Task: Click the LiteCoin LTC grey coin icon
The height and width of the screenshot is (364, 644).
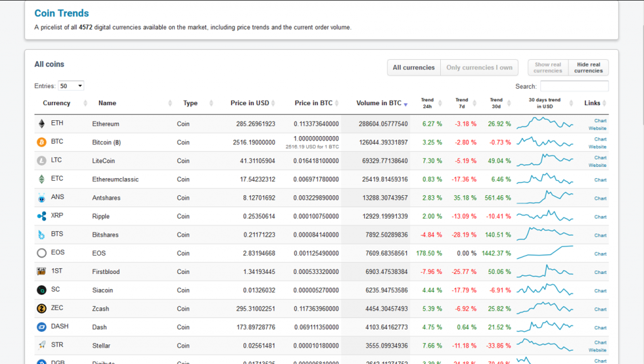Action: pos(42,161)
